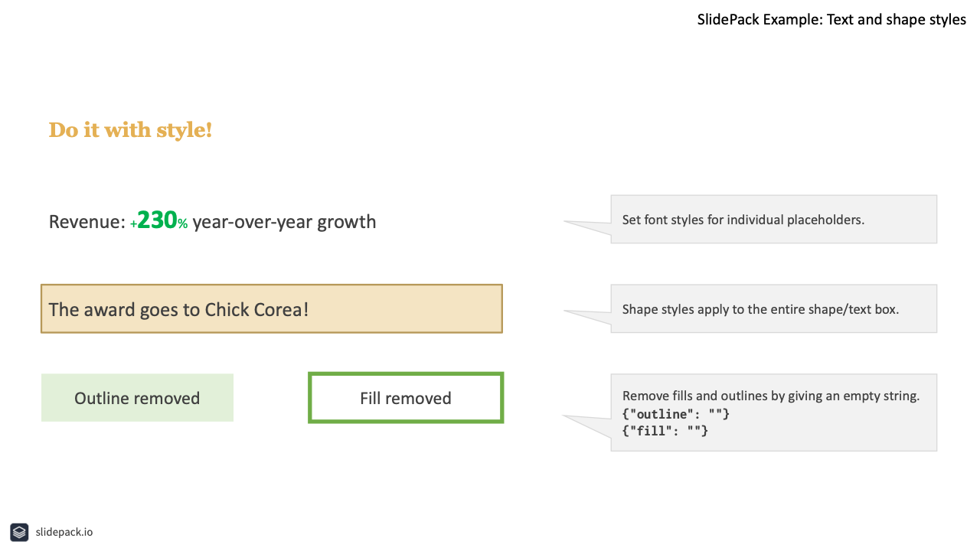Select 'The award goes to Chick Corea!' box
Image resolution: width=980 pixels, height=551 pixels.
272,309
